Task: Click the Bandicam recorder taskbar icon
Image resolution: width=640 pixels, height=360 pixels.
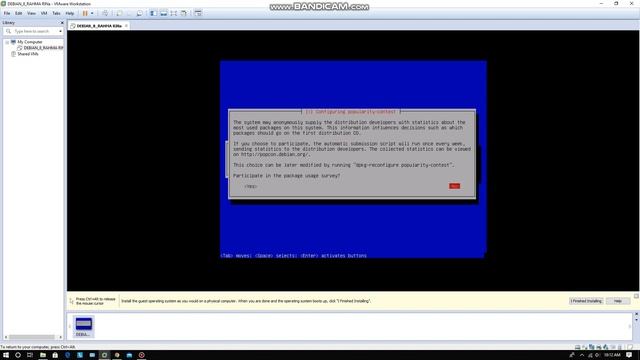Action: pos(142,355)
